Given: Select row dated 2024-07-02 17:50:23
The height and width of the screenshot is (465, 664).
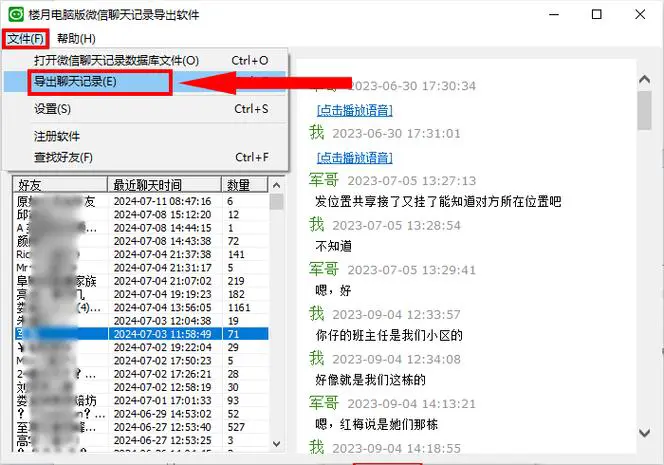Looking at the screenshot, I should click(141, 360).
